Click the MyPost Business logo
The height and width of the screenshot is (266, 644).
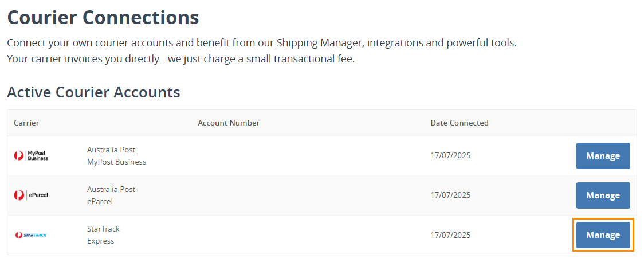pos(32,156)
